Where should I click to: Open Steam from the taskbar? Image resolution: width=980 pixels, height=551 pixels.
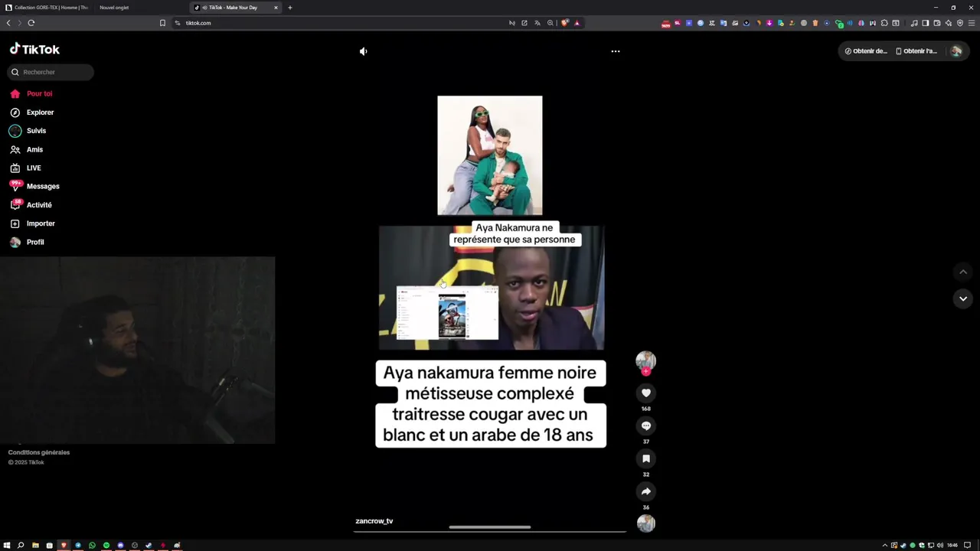tap(149, 546)
